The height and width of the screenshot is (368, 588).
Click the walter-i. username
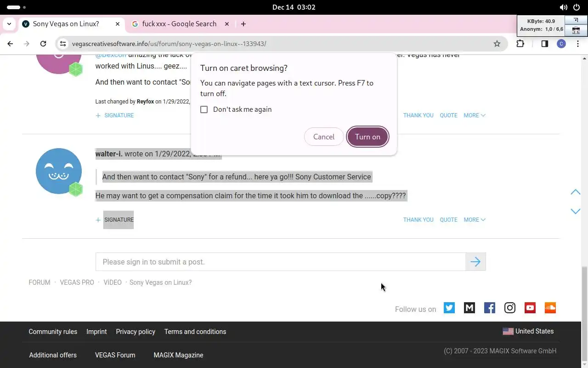pyautogui.click(x=109, y=154)
